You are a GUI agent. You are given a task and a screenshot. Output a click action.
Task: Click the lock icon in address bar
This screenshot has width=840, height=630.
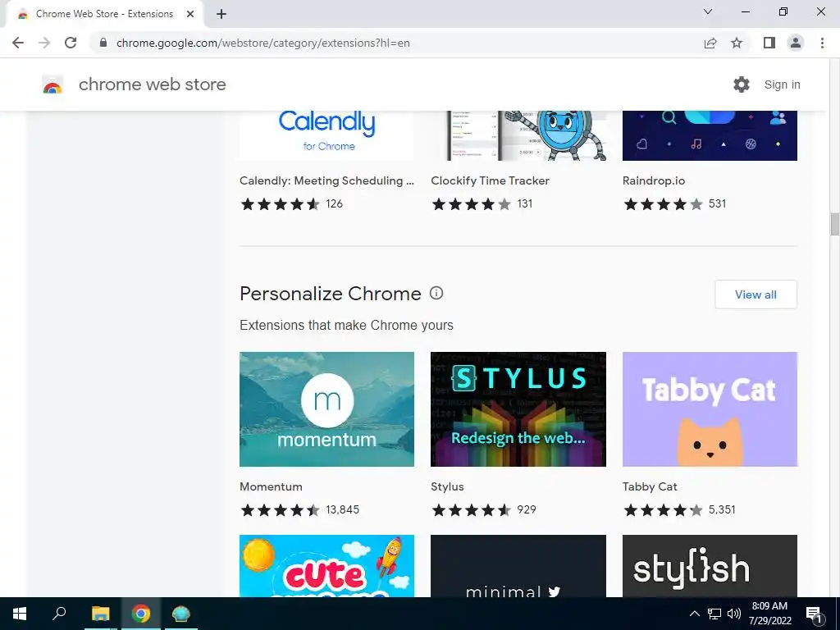[103, 43]
